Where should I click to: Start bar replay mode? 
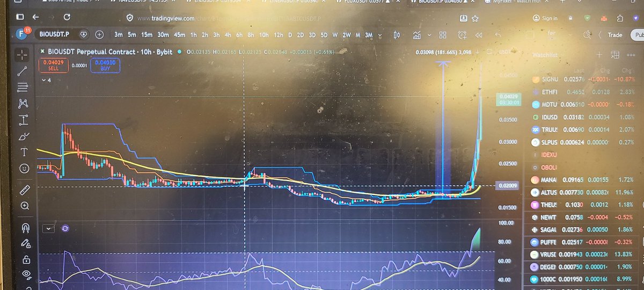(x=479, y=35)
